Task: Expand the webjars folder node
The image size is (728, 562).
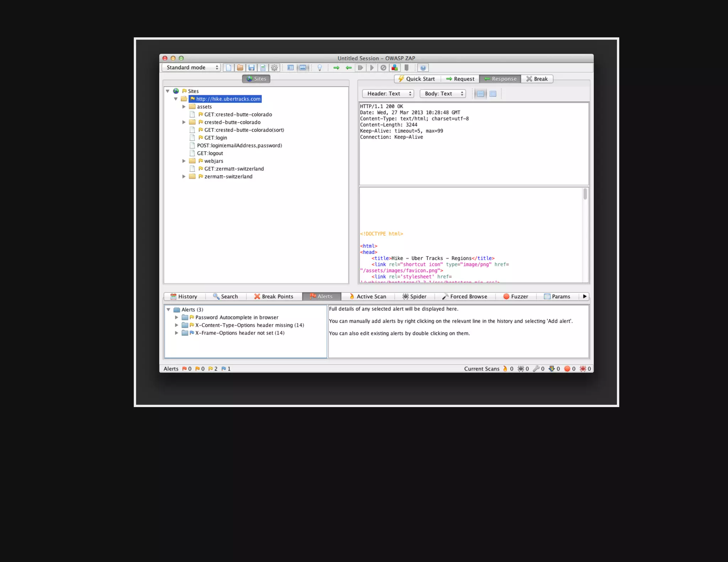Action: [184, 161]
